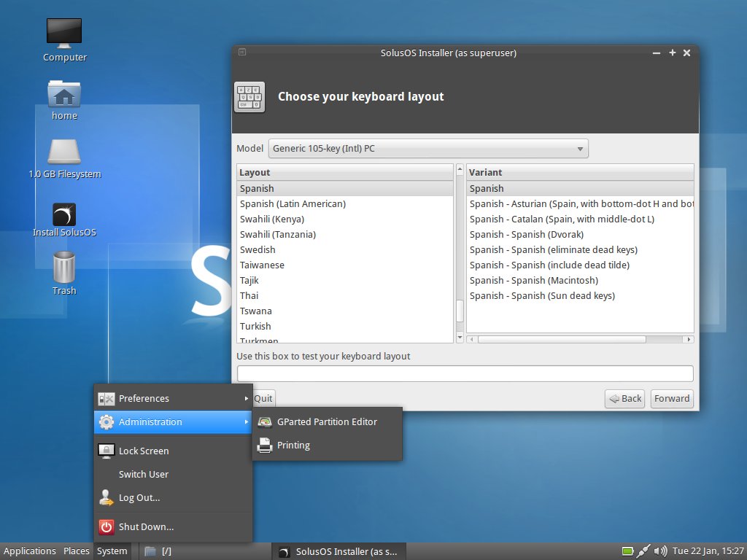This screenshot has width=747, height=560.
Task: Click the network connection tray icon
Action: click(643, 551)
